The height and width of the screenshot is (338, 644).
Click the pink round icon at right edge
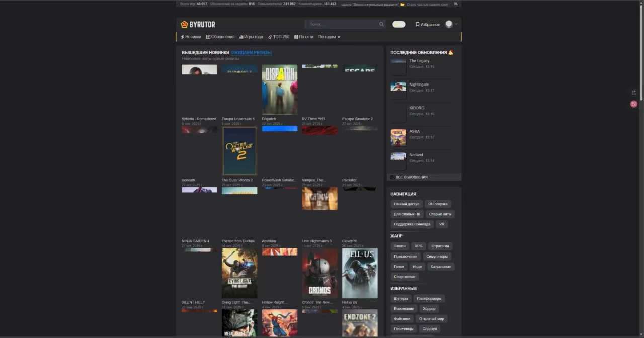tap(634, 104)
